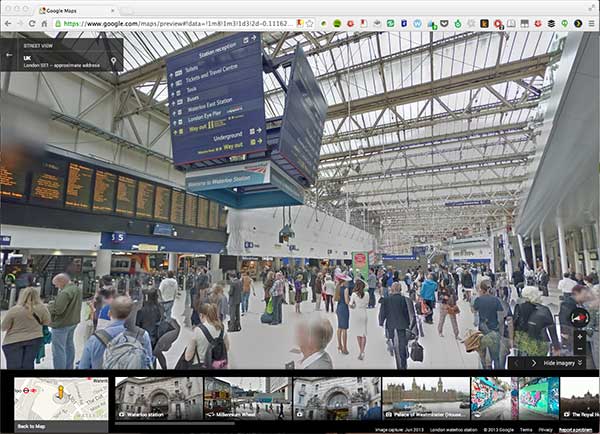The width and height of the screenshot is (600, 434).
Task: Open The Royal thumbnail at carousel end
Action: pos(580,398)
